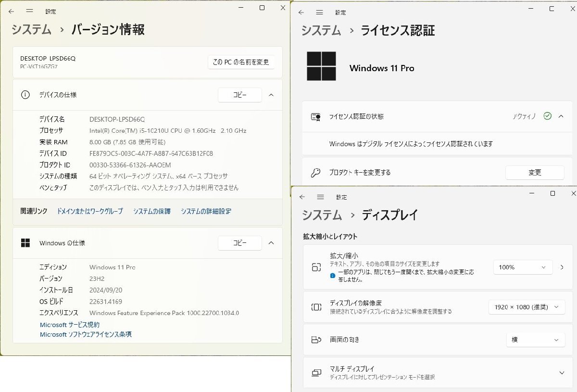Click the マルチ ディスプレイ monitor icon

tap(316, 373)
